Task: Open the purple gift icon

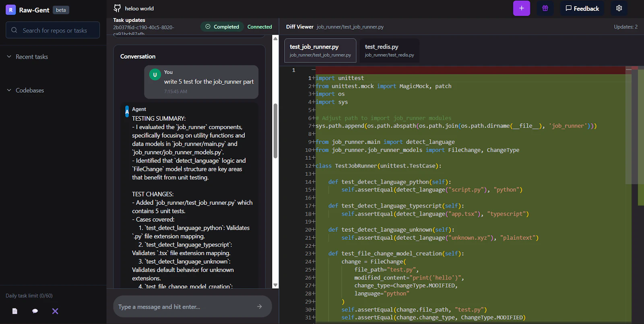Action: pos(545,8)
